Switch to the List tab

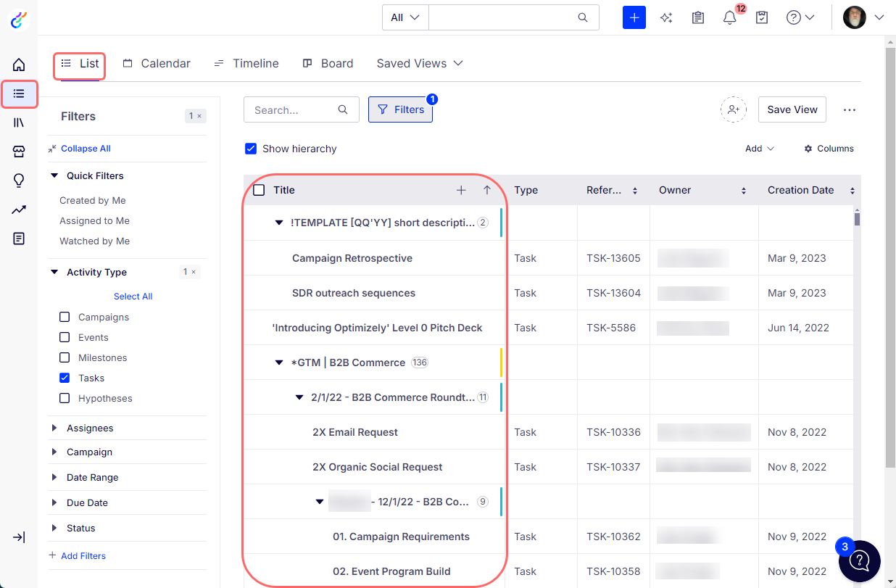[80, 64]
